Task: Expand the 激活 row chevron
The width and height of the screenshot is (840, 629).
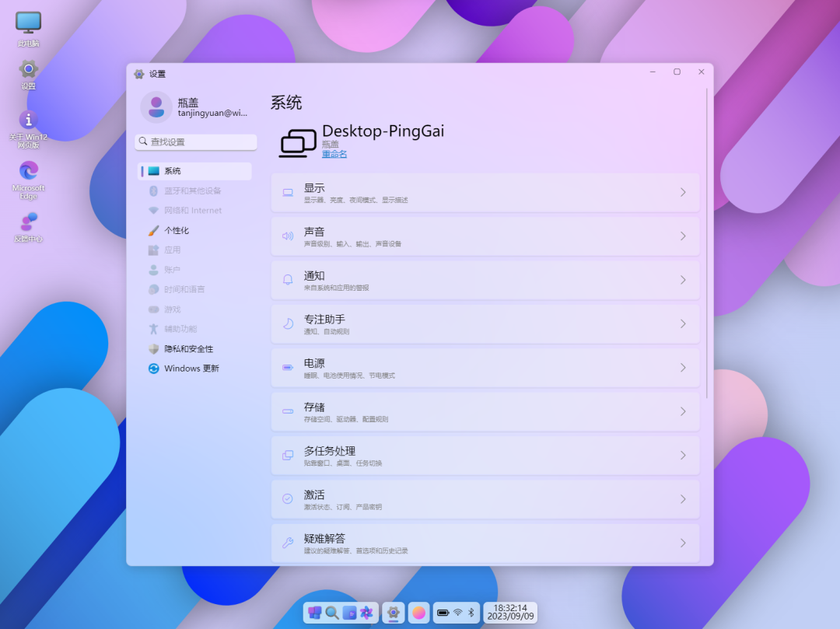Action: coord(683,499)
